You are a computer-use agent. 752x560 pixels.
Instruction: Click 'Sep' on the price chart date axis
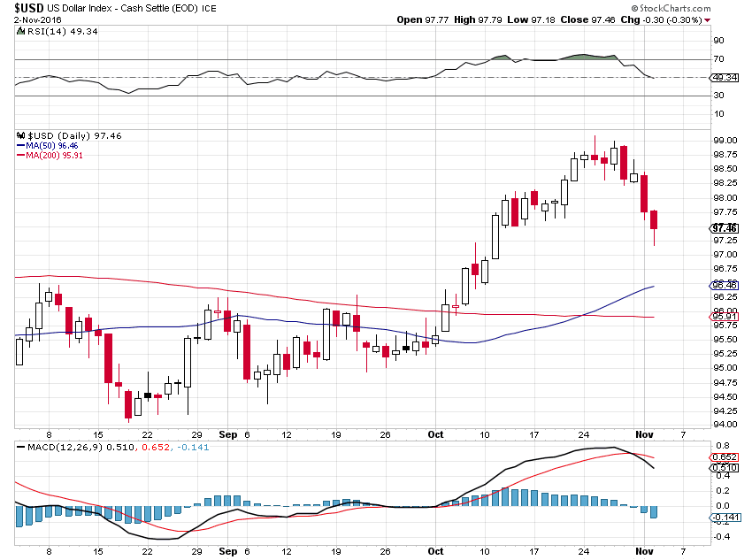(x=228, y=434)
